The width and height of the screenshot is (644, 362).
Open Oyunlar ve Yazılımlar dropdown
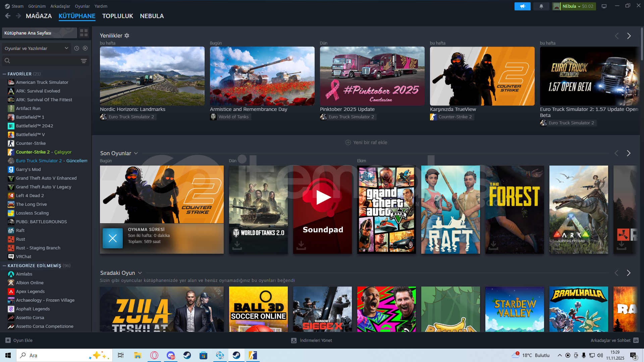36,48
